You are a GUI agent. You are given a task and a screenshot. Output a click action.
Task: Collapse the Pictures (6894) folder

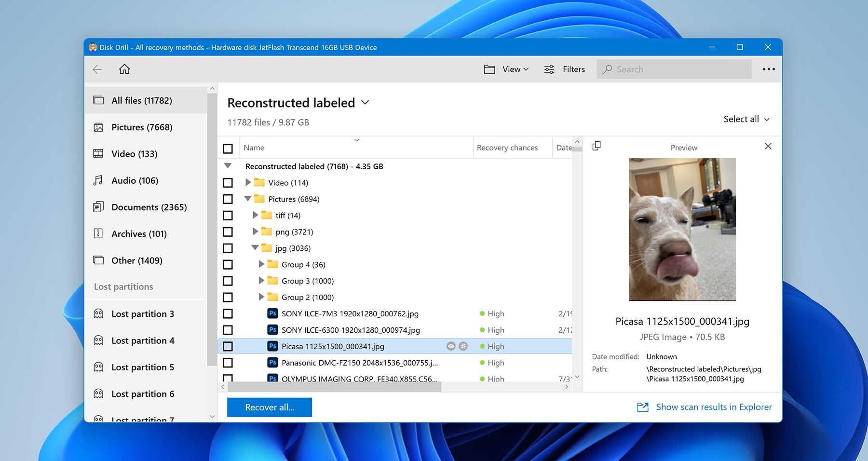pos(248,199)
